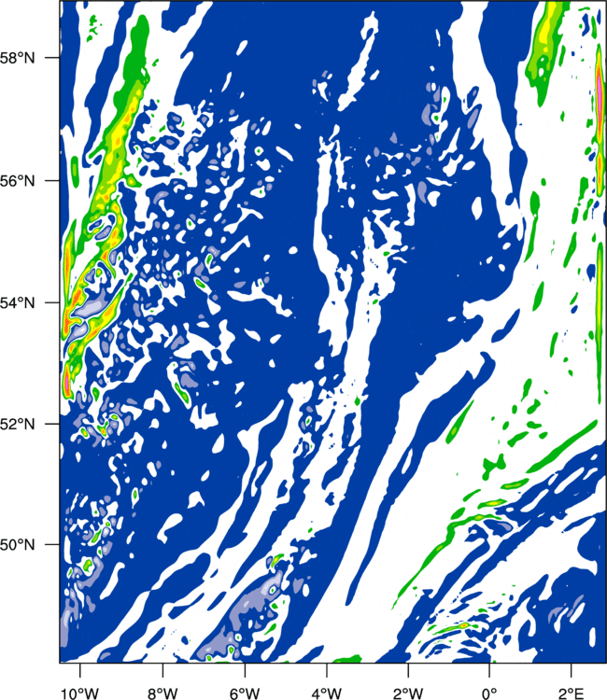Click the 8°W longitude label
This screenshot has height=700, width=607.
pos(162,693)
